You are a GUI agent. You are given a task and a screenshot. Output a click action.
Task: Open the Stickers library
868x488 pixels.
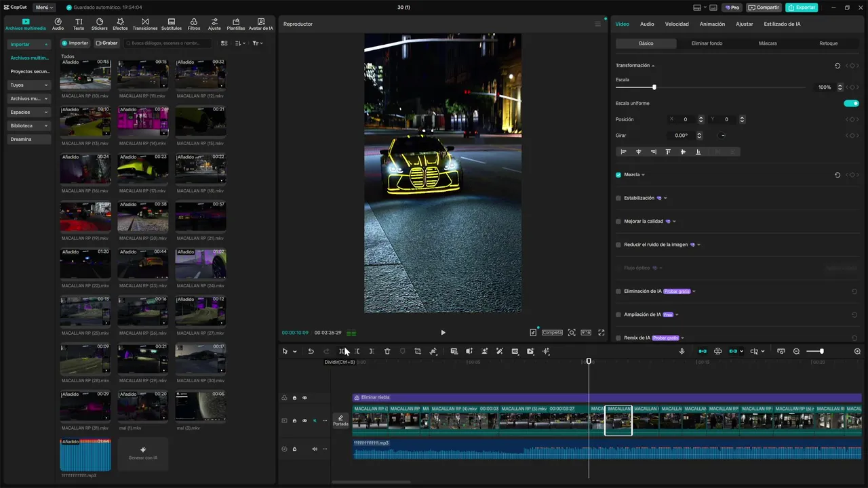click(99, 24)
